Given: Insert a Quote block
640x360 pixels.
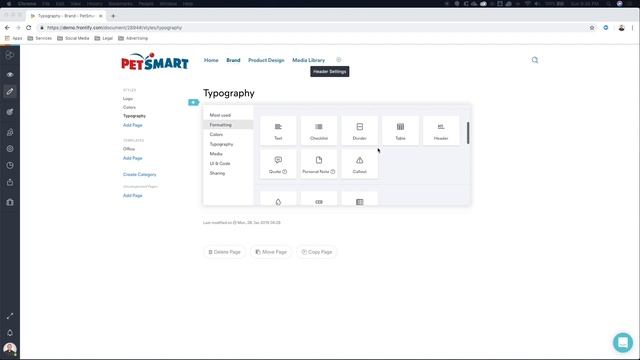Looking at the screenshot, I should tap(278, 164).
